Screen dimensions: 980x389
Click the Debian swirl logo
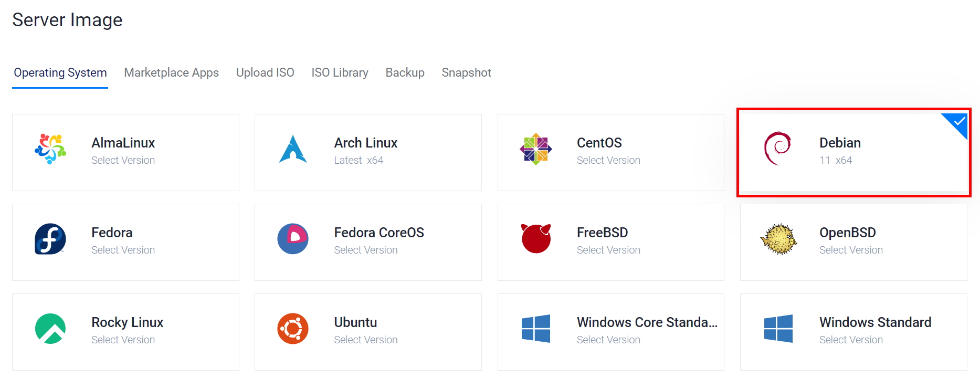coord(778,149)
